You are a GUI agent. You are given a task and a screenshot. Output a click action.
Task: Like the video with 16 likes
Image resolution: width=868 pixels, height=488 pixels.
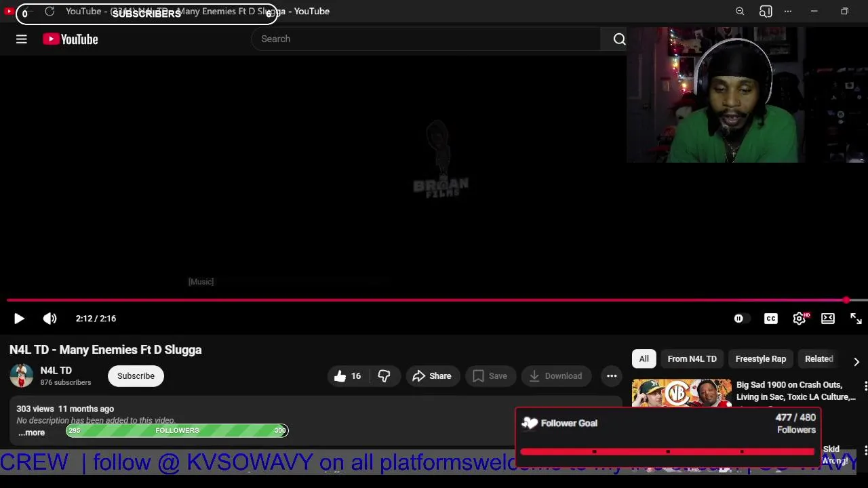click(348, 376)
